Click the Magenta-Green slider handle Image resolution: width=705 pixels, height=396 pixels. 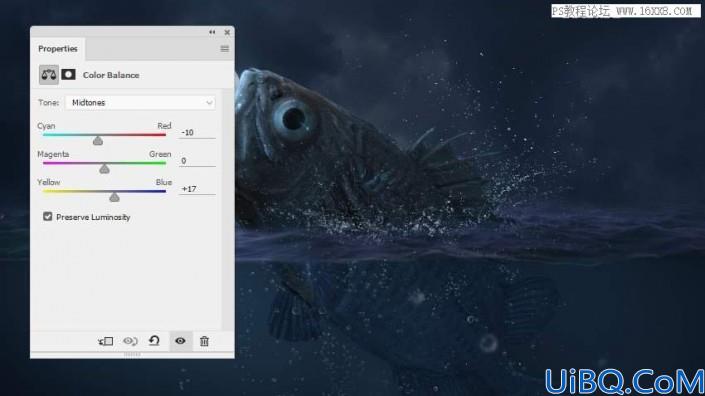click(x=104, y=169)
